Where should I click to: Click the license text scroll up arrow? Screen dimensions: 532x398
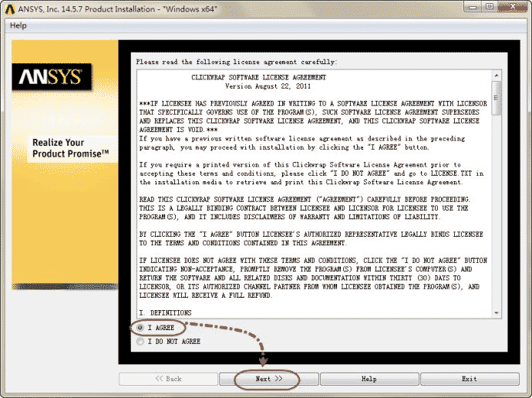tap(497, 75)
